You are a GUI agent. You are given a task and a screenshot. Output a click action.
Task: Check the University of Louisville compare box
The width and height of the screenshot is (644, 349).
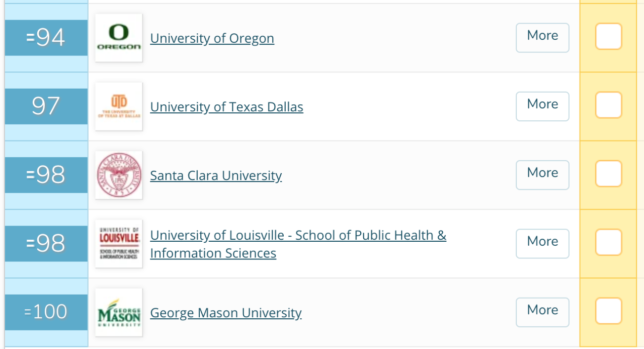click(608, 242)
